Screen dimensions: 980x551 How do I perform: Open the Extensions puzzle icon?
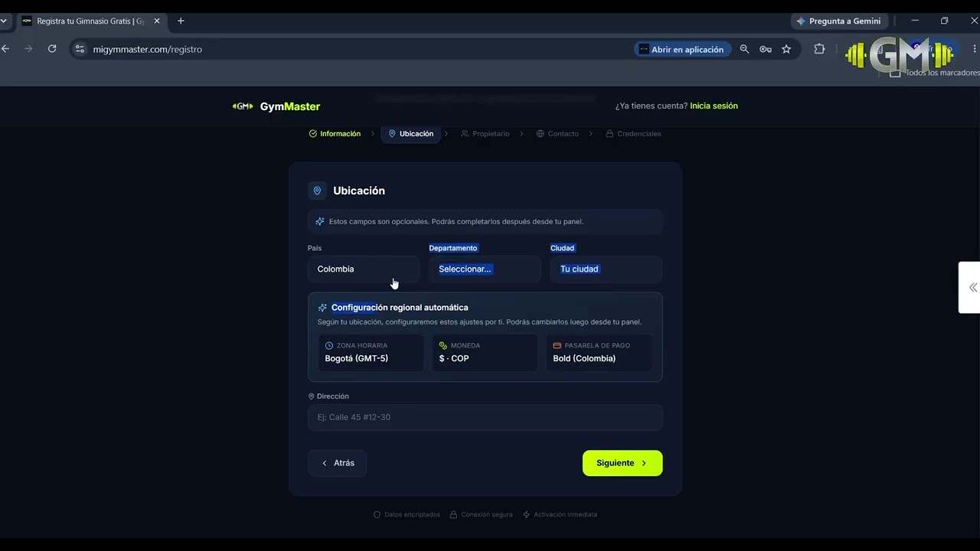tap(819, 49)
